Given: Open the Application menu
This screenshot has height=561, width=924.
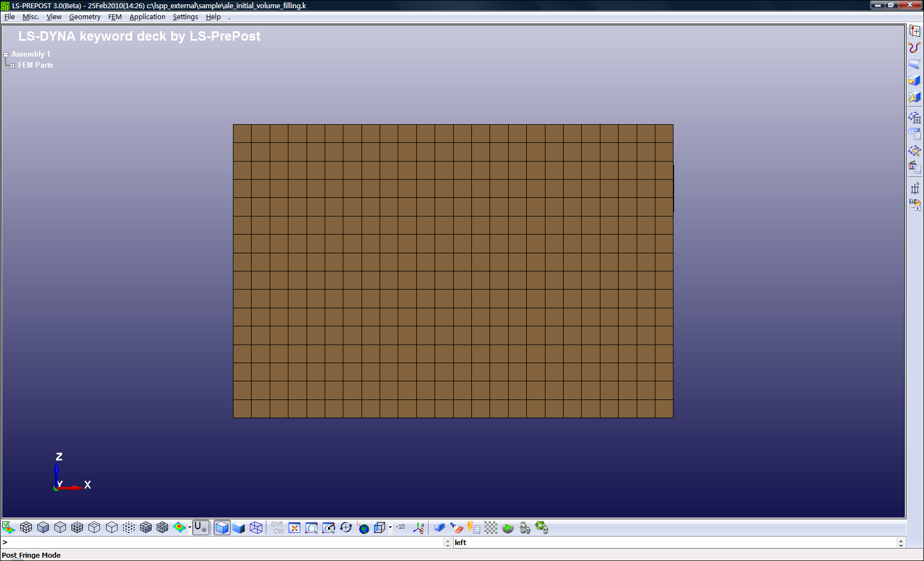Looking at the screenshot, I should point(147,17).
